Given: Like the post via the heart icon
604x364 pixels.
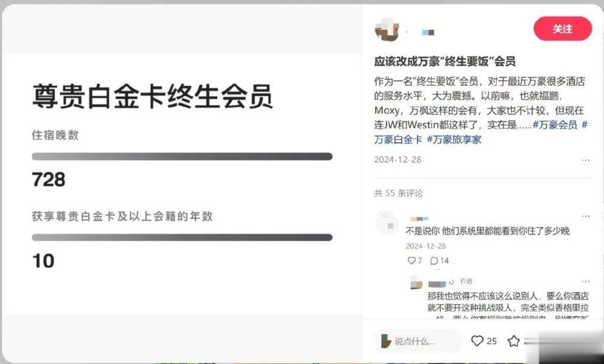Looking at the screenshot, I should [477, 341].
